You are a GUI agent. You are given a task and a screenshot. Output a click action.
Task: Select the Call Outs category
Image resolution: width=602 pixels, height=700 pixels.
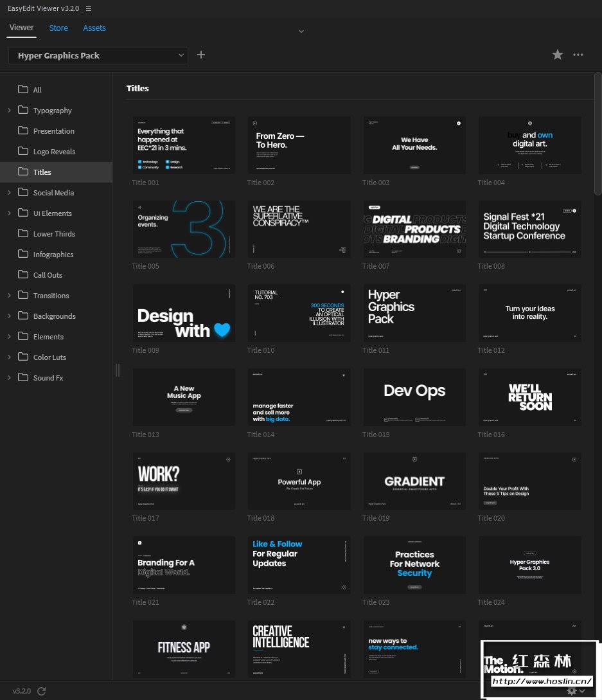pos(56,274)
